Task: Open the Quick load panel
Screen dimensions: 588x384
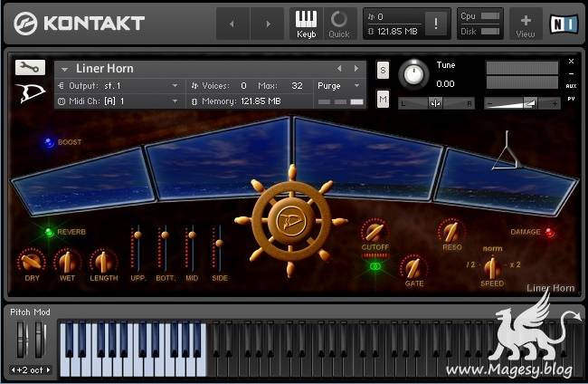Action: pos(339,24)
